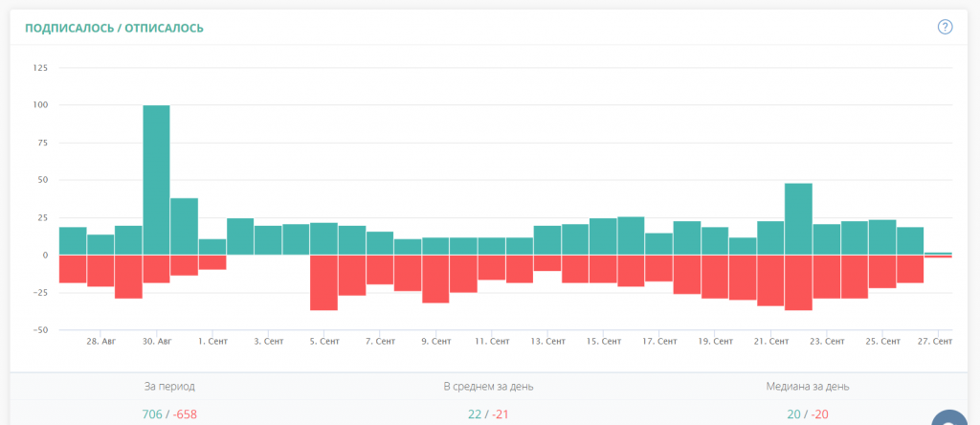
Task: Select the green subscribed bar for 22 Sept
Action: point(798,219)
